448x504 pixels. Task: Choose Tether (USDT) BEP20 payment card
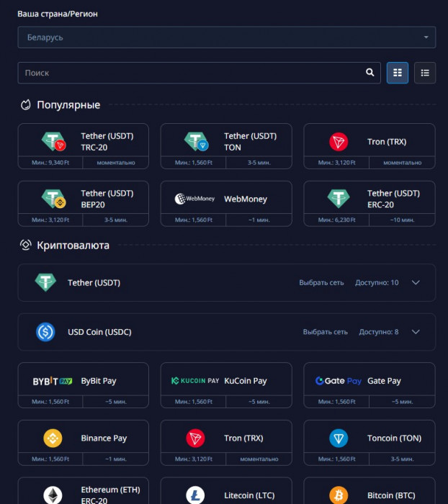[x=84, y=204]
